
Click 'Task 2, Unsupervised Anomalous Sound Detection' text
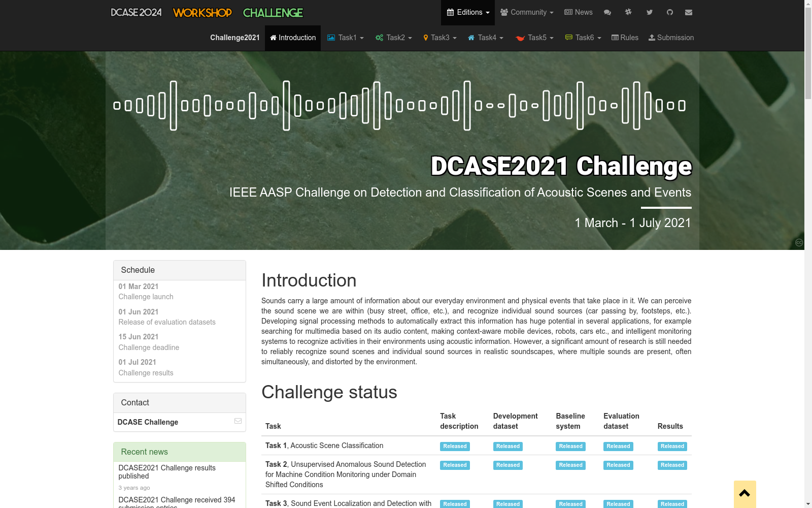tap(346, 464)
